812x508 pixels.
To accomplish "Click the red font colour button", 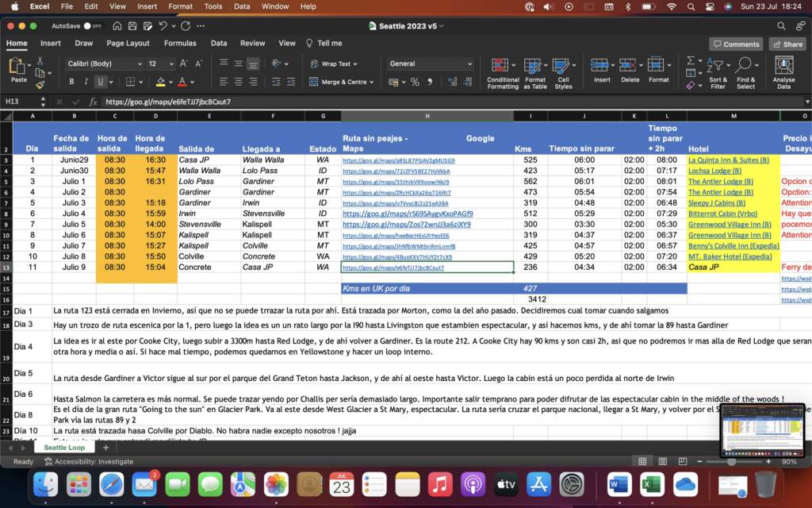I will point(182,82).
